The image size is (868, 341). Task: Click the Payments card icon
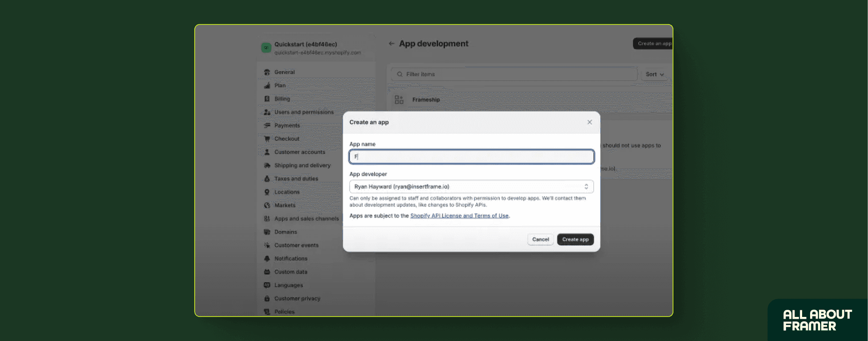coord(267,126)
